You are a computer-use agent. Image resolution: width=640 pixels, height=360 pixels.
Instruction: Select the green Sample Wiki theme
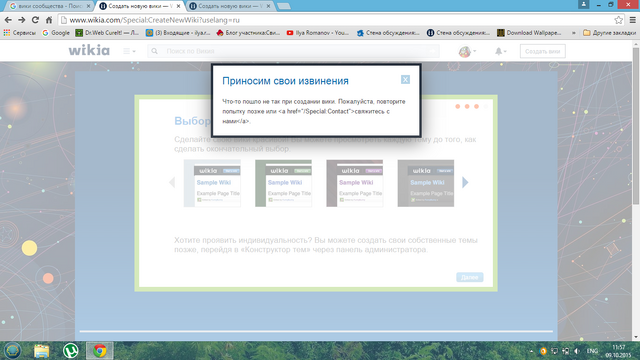point(283,183)
